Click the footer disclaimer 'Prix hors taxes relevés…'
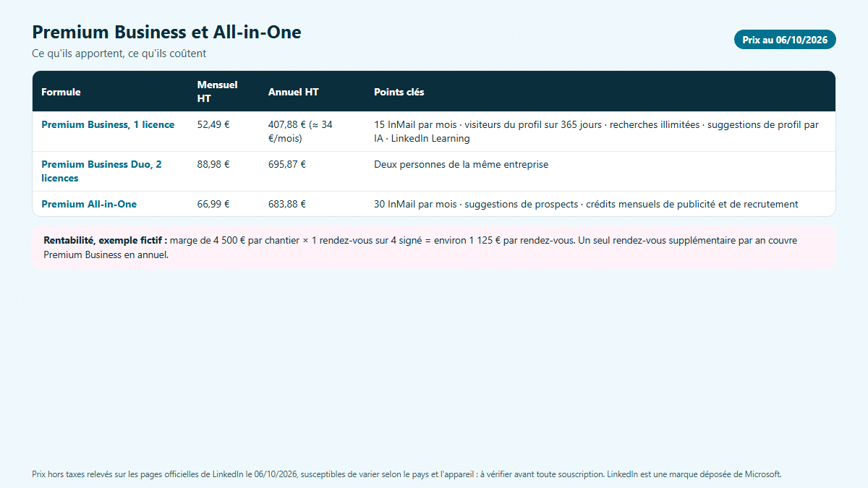The image size is (868, 488). coord(407,474)
